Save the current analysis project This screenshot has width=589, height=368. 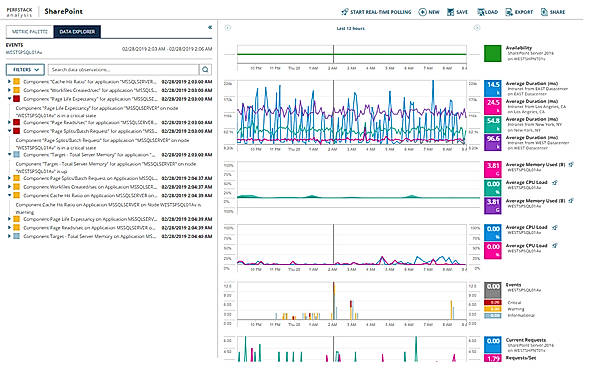458,12
